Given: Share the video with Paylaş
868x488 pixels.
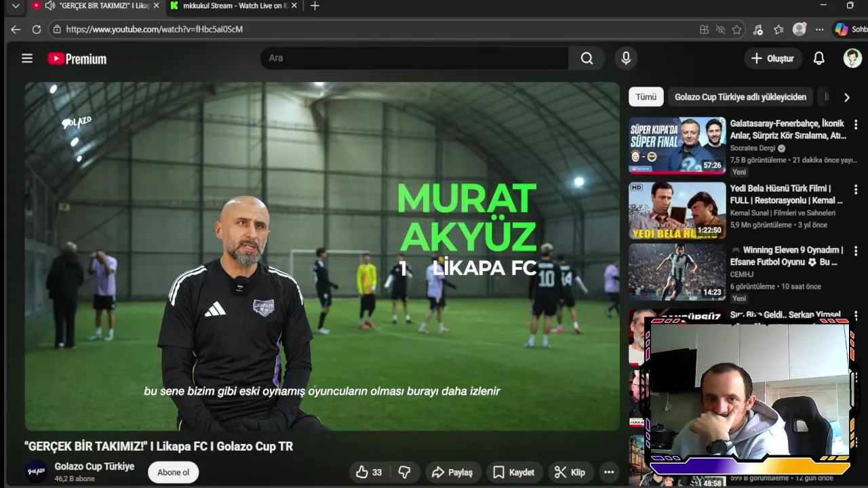Looking at the screenshot, I should pos(452,472).
